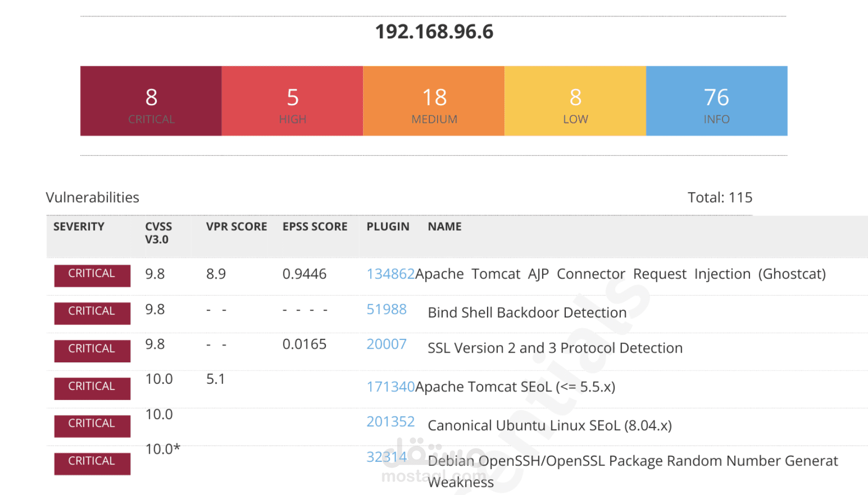This screenshot has height=495, width=868.
Task: Click the host title 192.168.96.6
Action: (x=434, y=32)
